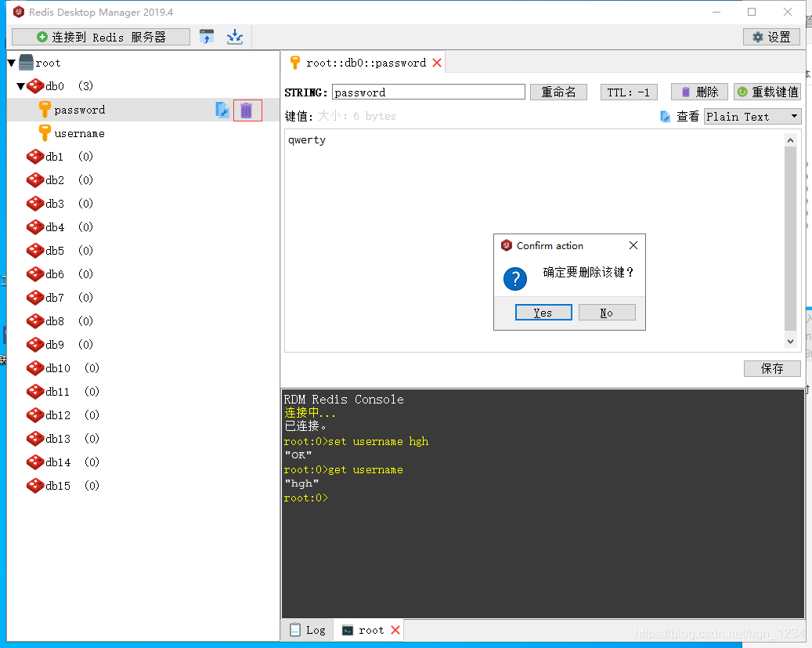
Task: Click the db0 database icon
Action: [35, 86]
